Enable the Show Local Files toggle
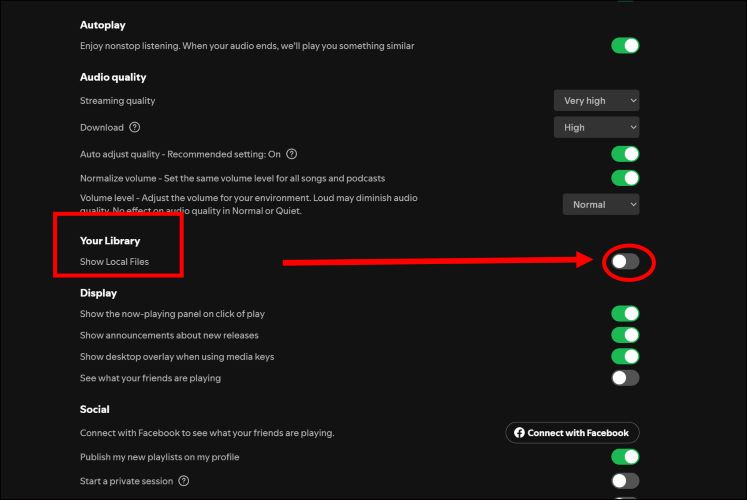 coord(625,261)
